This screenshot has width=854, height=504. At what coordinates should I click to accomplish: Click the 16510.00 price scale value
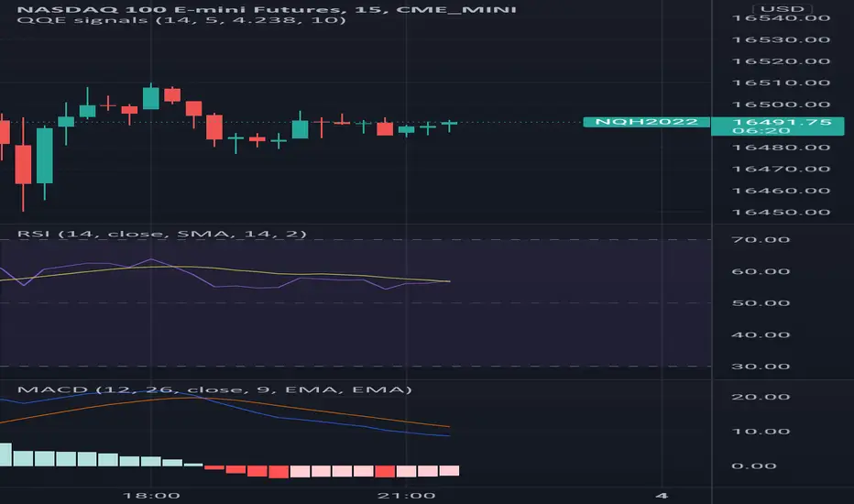[781, 82]
